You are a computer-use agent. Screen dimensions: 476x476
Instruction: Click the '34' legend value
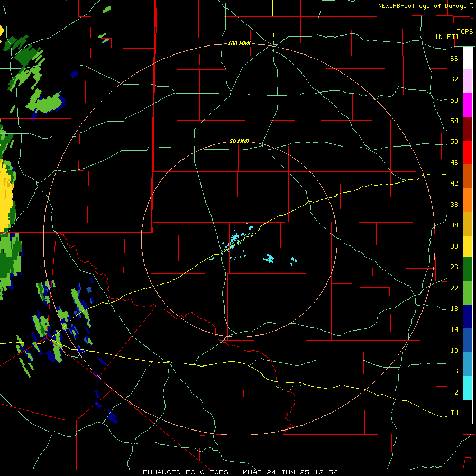click(x=454, y=225)
